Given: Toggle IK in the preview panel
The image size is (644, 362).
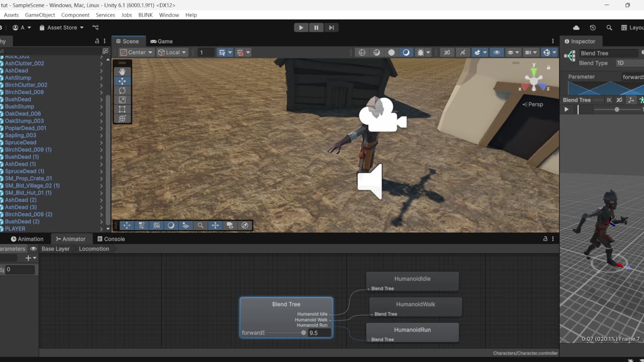Looking at the screenshot, I should pos(609,100).
